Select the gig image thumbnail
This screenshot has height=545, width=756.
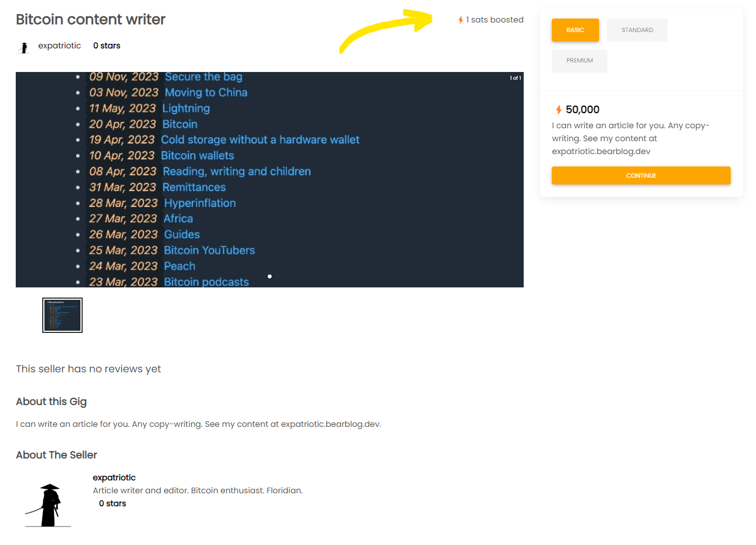62,315
